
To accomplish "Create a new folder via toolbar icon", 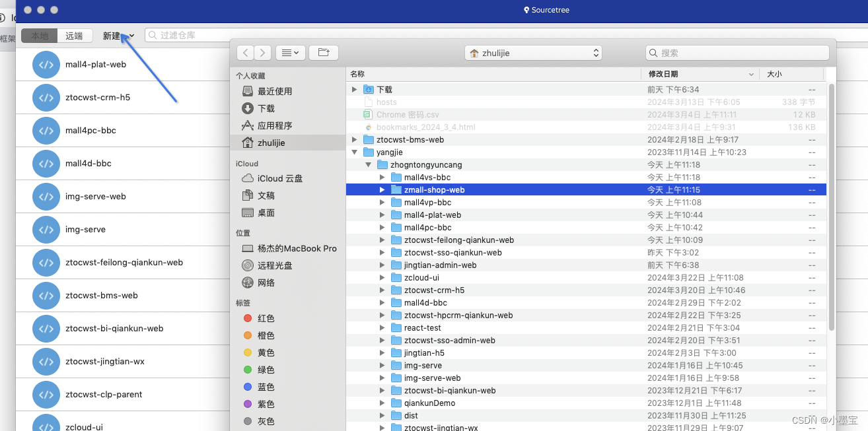I will click(324, 53).
